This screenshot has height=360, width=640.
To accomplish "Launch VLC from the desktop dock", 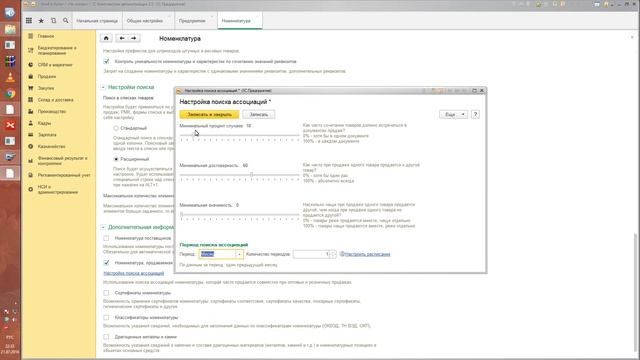I will pos(10,77).
